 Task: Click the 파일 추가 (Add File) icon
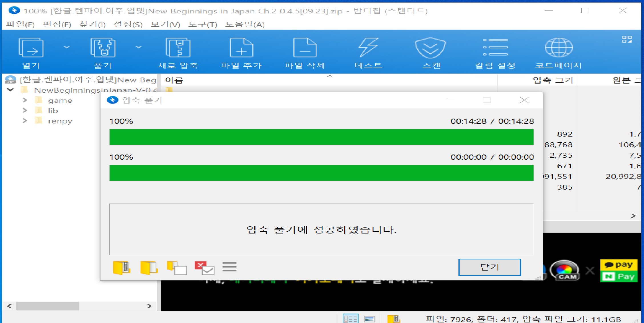(241, 53)
